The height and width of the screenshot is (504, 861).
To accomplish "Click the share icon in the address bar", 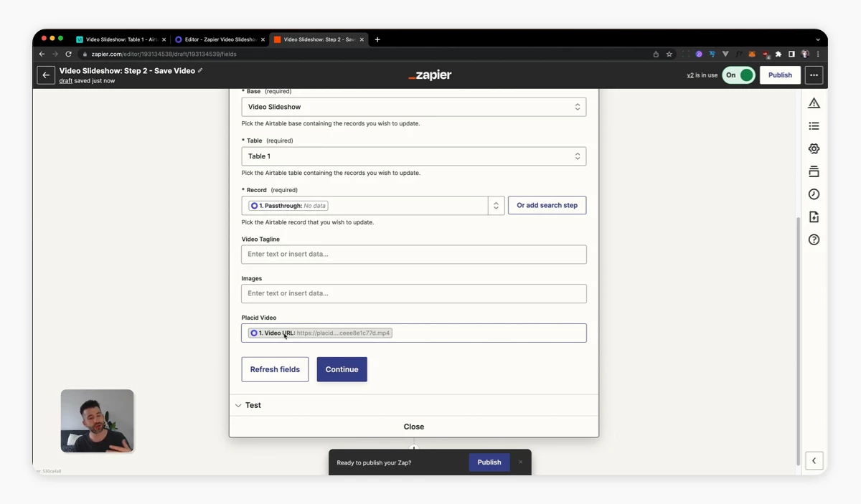I will (656, 54).
